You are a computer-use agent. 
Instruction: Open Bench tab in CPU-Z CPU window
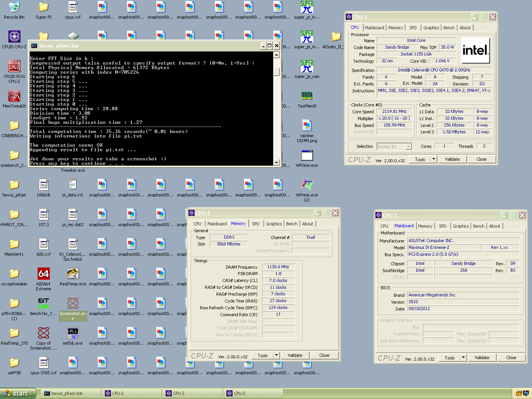[449, 28]
